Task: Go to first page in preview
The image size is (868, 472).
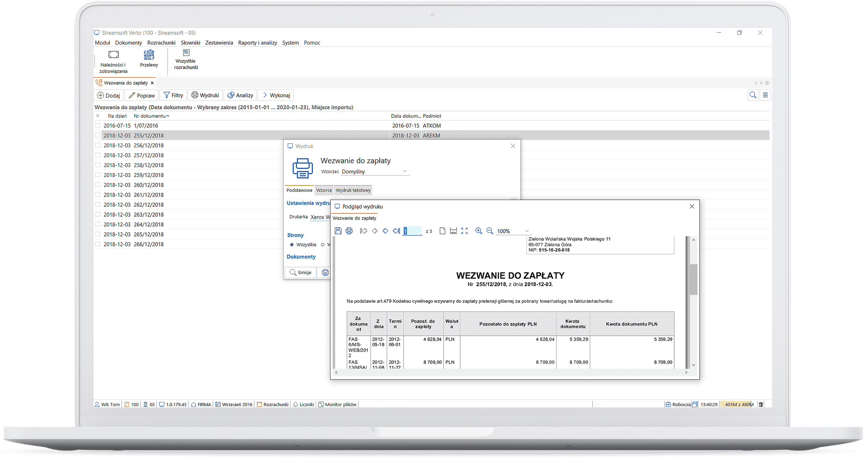Action: (363, 231)
